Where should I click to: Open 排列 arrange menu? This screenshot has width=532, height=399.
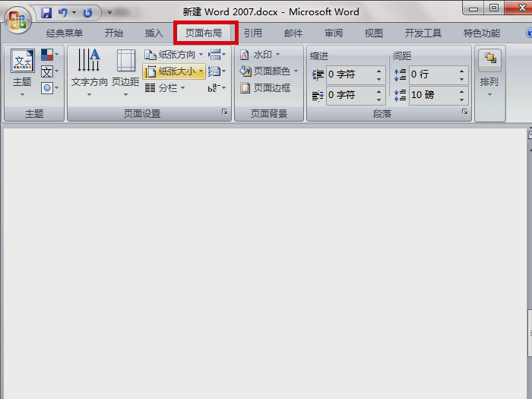click(489, 73)
